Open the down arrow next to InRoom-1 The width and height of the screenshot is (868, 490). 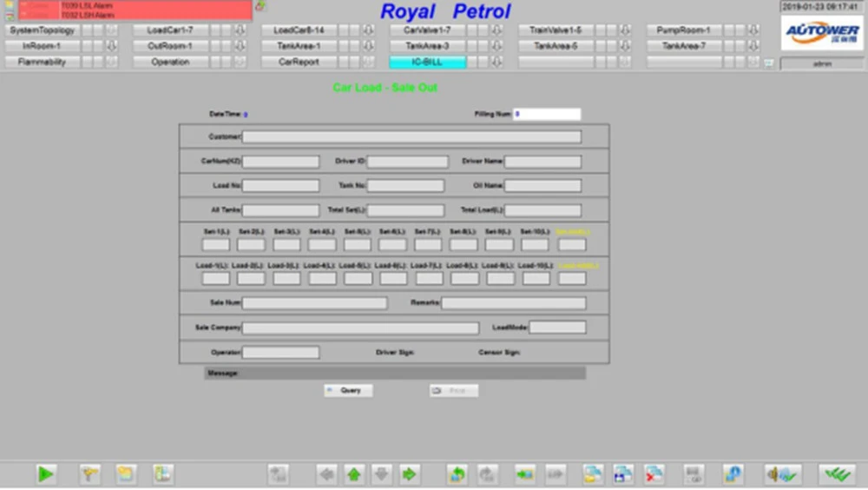(111, 46)
